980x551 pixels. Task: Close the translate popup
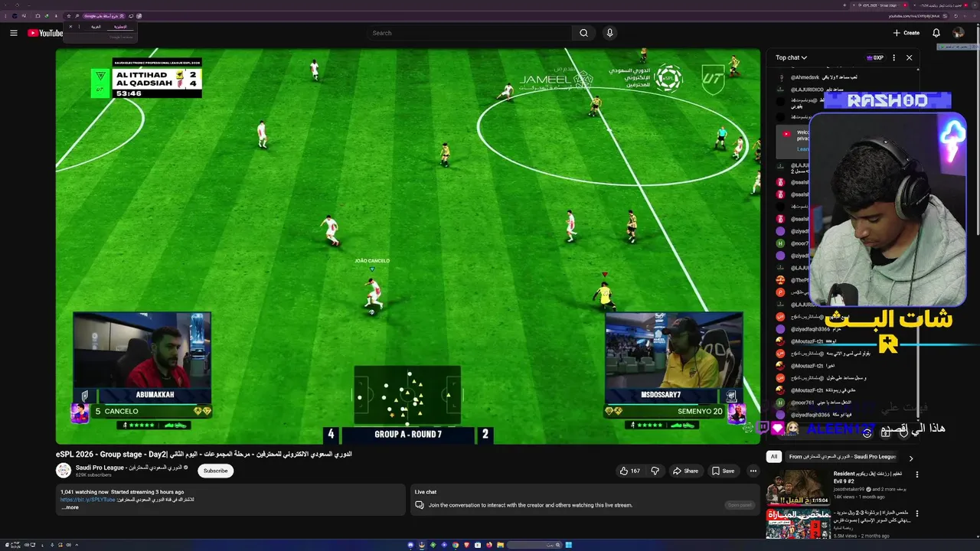click(x=70, y=27)
